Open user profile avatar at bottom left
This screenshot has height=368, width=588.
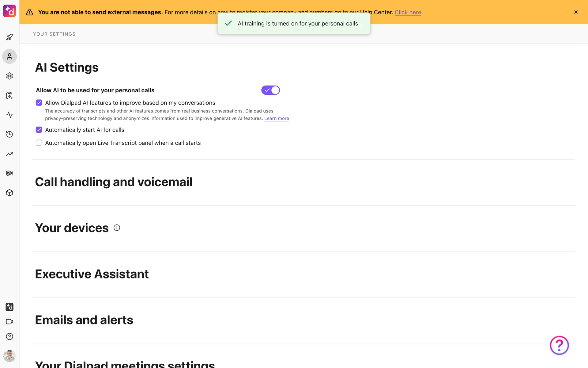click(x=9, y=356)
